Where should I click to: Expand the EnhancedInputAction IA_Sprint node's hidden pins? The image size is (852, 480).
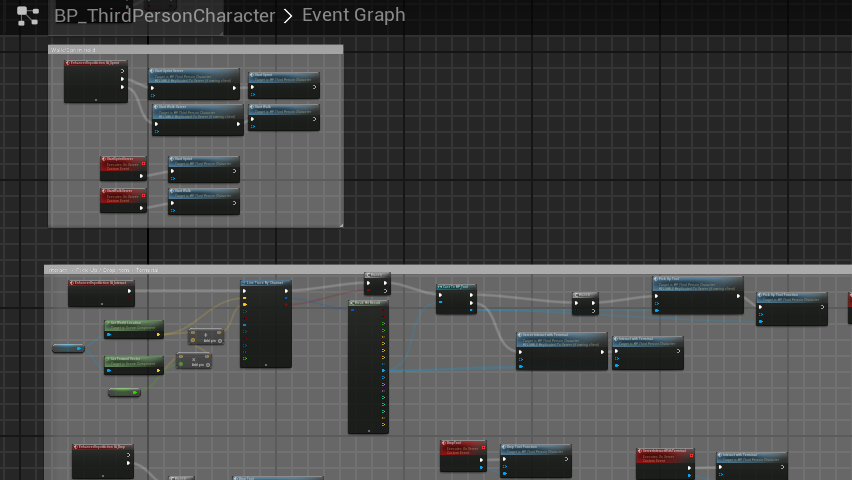pos(96,100)
